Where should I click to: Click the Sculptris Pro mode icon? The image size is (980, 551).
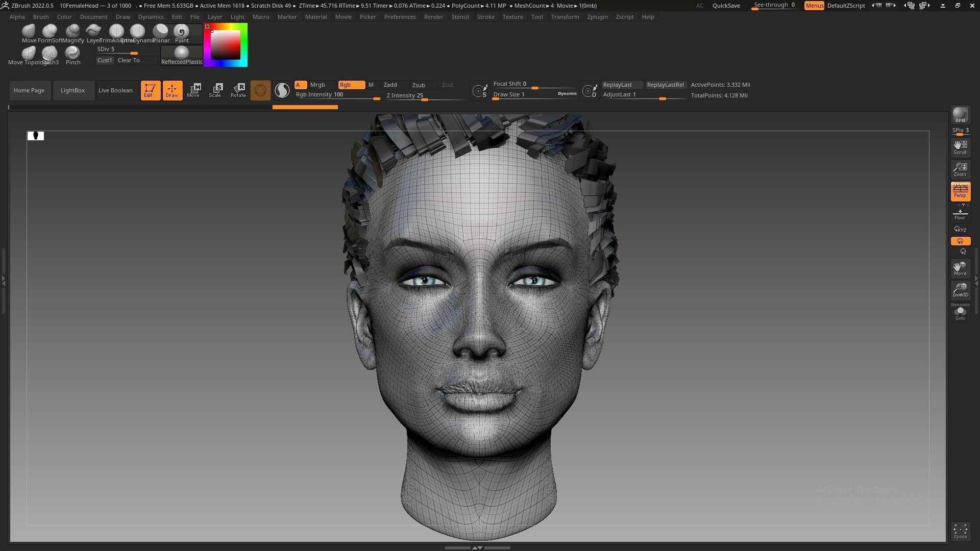point(282,90)
